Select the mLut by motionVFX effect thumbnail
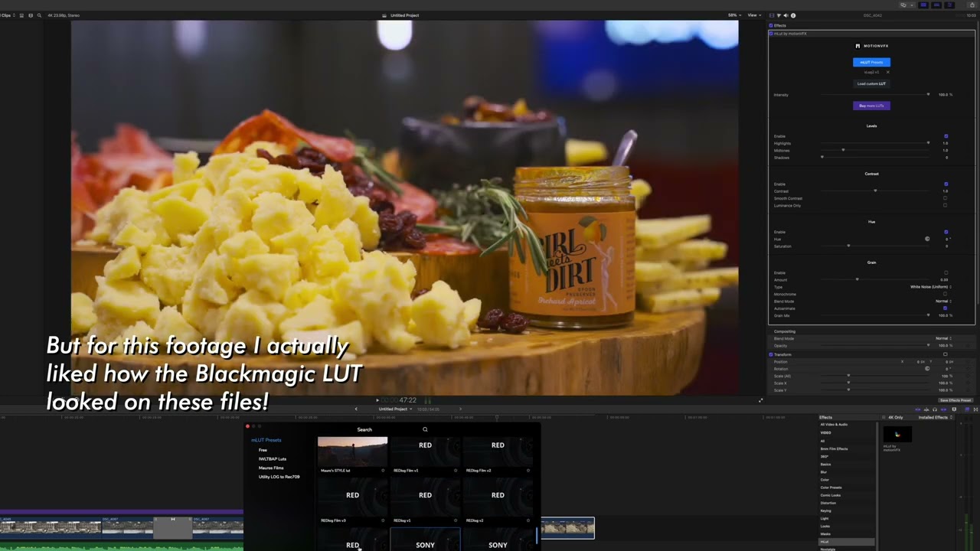Viewport: 980px width, 551px height. [x=897, y=435]
